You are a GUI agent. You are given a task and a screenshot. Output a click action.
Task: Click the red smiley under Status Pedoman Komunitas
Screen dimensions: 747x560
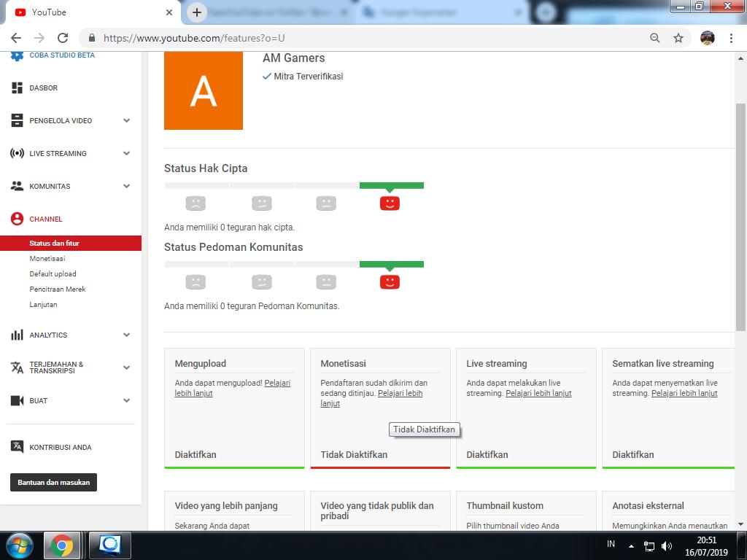390,282
